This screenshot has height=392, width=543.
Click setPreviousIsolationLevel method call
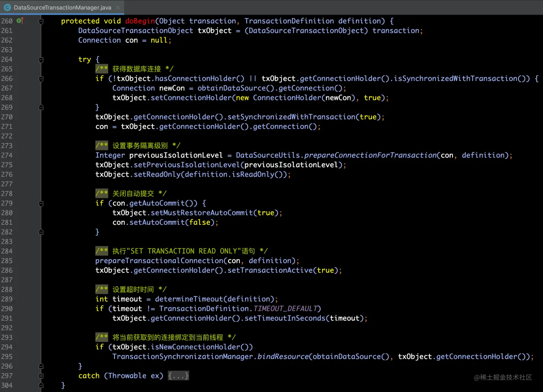(187, 165)
